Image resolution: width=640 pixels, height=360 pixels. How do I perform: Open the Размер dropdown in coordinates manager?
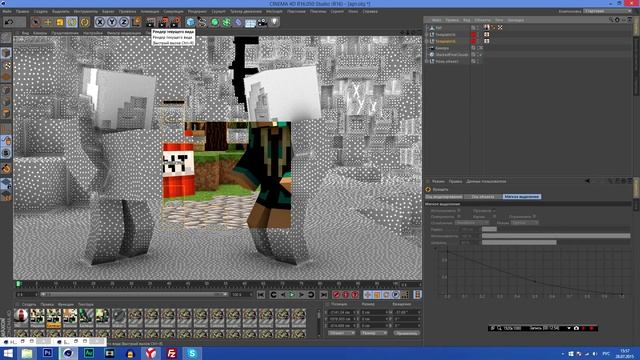click(x=373, y=333)
